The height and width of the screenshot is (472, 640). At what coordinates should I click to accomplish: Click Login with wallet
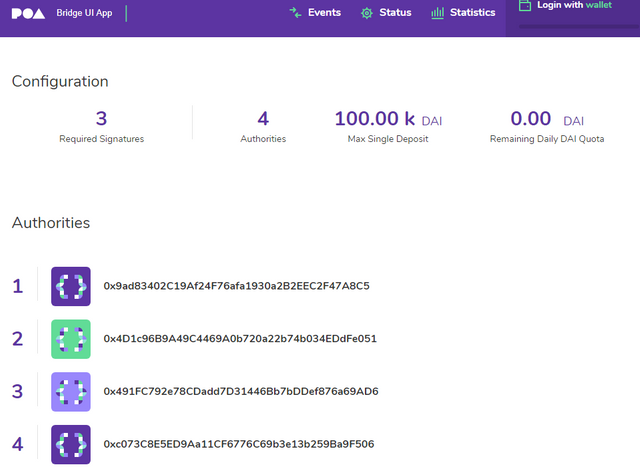pyautogui.click(x=573, y=6)
